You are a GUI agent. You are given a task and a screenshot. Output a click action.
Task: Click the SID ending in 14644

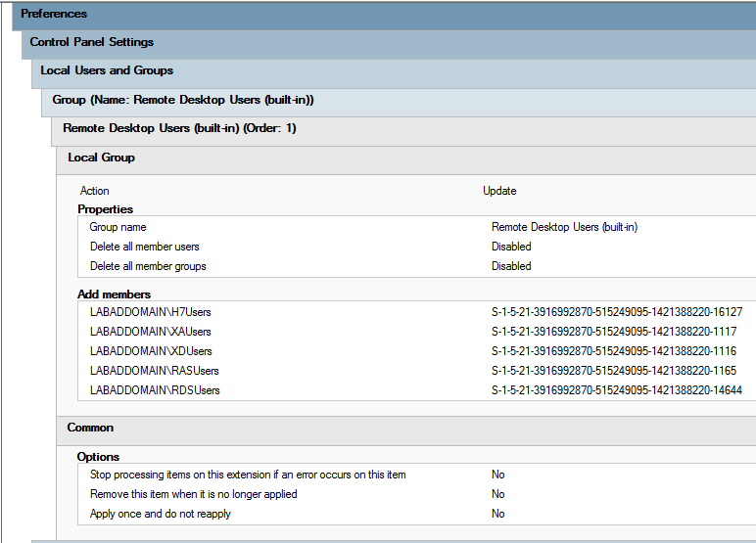pyautogui.click(x=616, y=390)
